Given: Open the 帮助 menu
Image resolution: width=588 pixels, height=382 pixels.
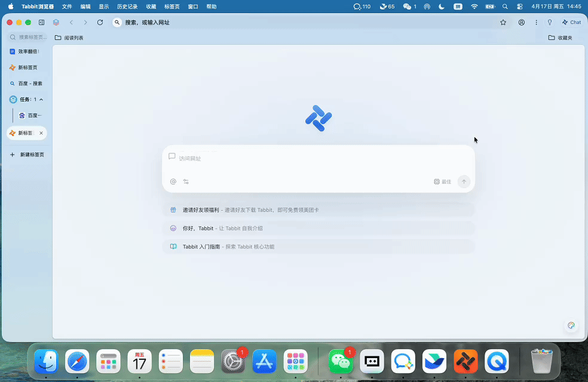Looking at the screenshot, I should click(x=212, y=7).
